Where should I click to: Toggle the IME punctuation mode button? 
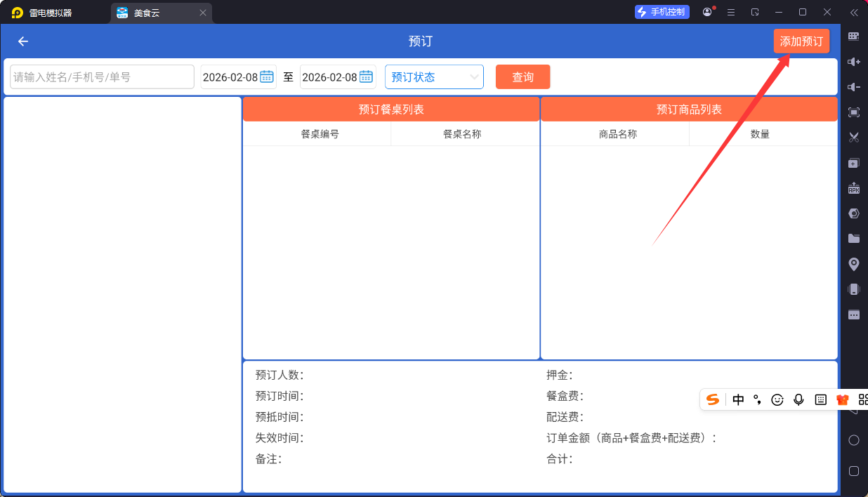pyautogui.click(x=757, y=400)
